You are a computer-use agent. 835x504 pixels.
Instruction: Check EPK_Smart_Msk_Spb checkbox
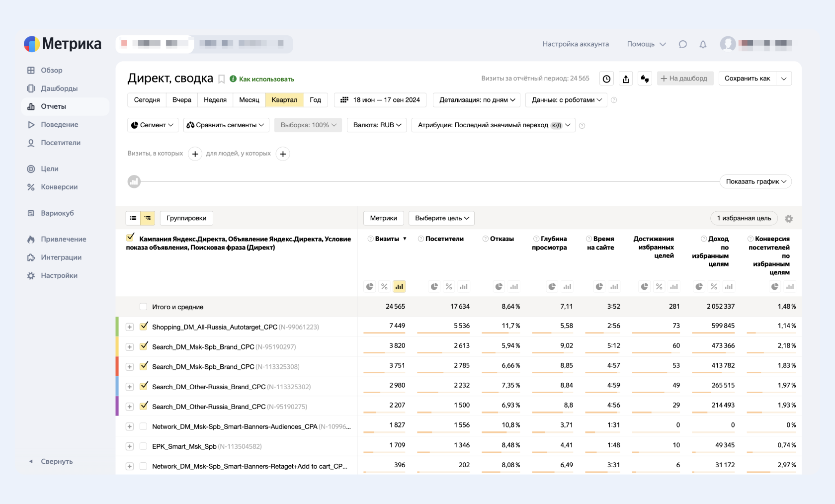pos(143,446)
